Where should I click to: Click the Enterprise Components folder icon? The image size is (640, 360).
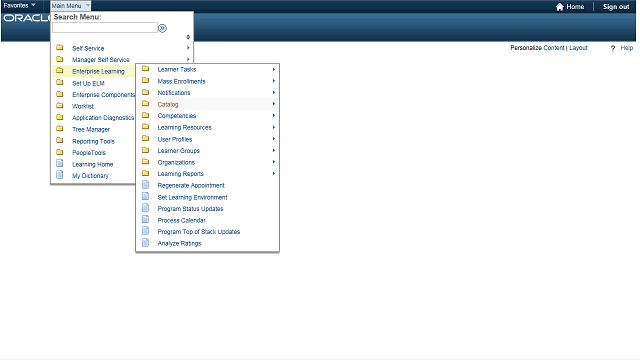60,94
